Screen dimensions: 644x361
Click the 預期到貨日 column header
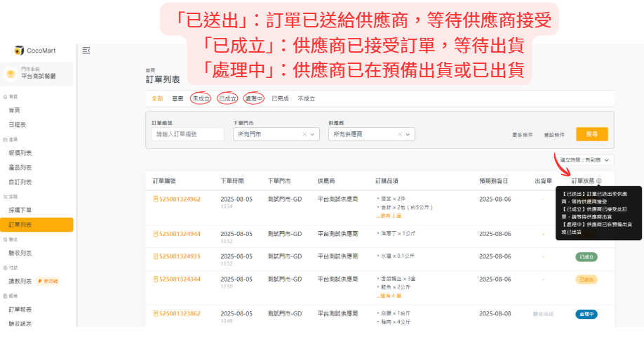pos(494,181)
